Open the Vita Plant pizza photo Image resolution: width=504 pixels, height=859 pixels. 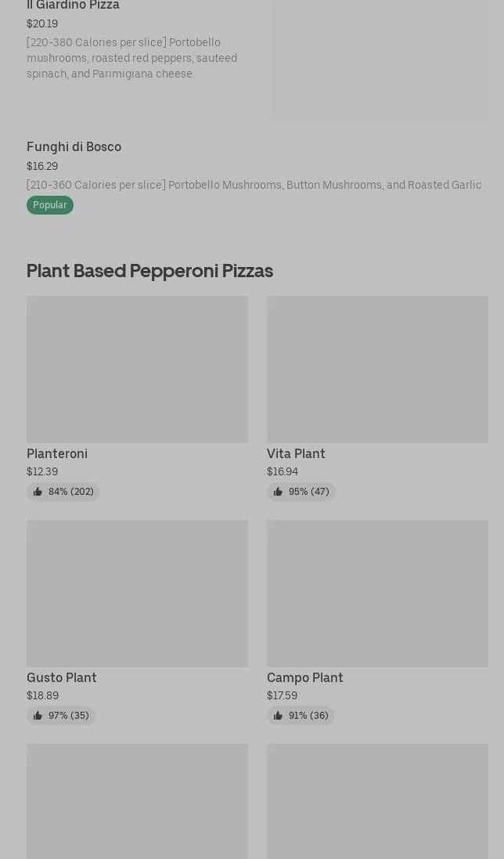tap(377, 369)
